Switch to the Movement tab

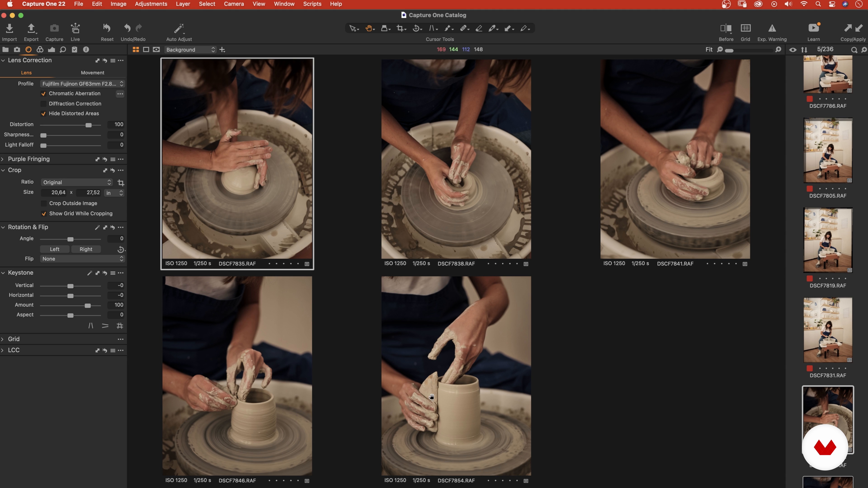[92, 73]
